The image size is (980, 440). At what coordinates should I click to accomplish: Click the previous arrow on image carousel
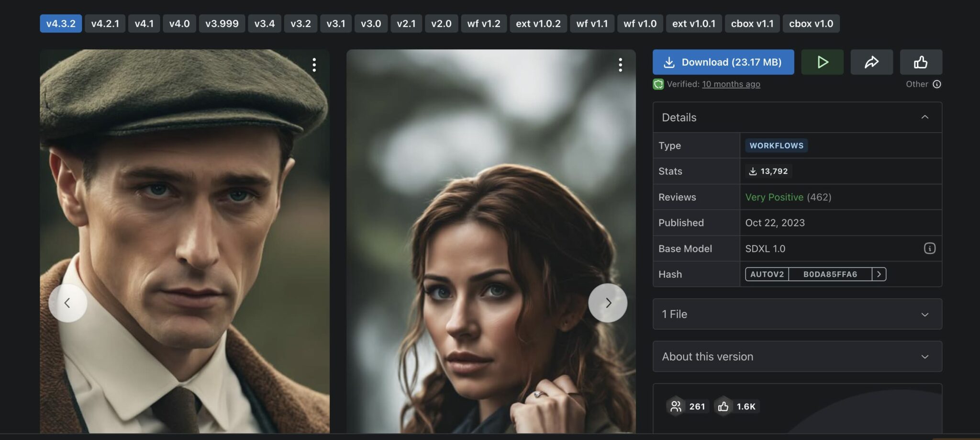(x=67, y=303)
